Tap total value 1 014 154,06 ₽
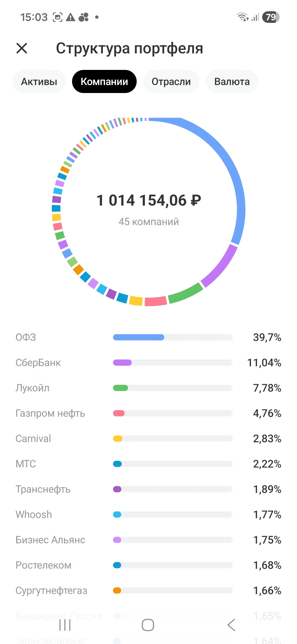The width and height of the screenshot is (297, 644). 149,200
